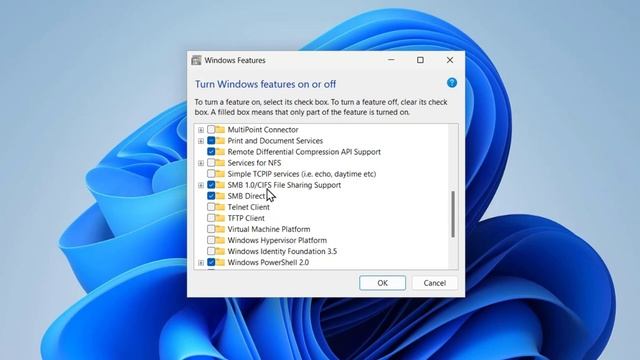Viewport: 640px width, 360px height.
Task: Uncheck Windows PowerShell 2.0 checkbox
Action: (211, 262)
